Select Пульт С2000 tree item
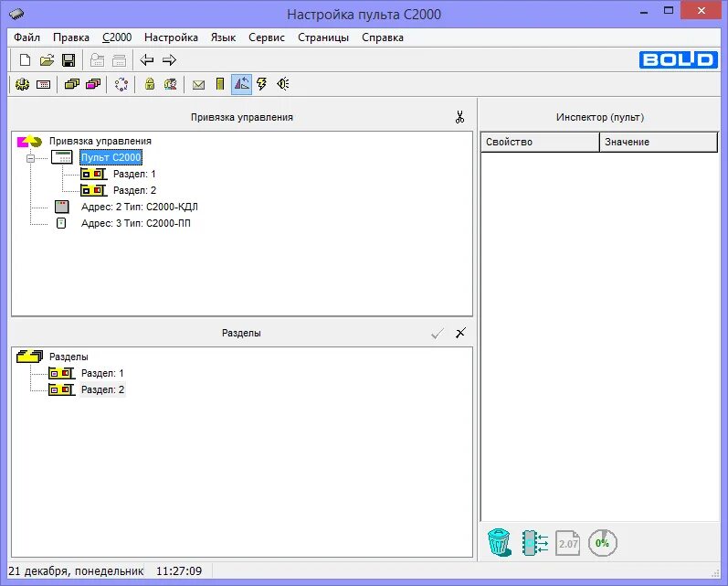The width and height of the screenshot is (728, 586). pos(111,157)
